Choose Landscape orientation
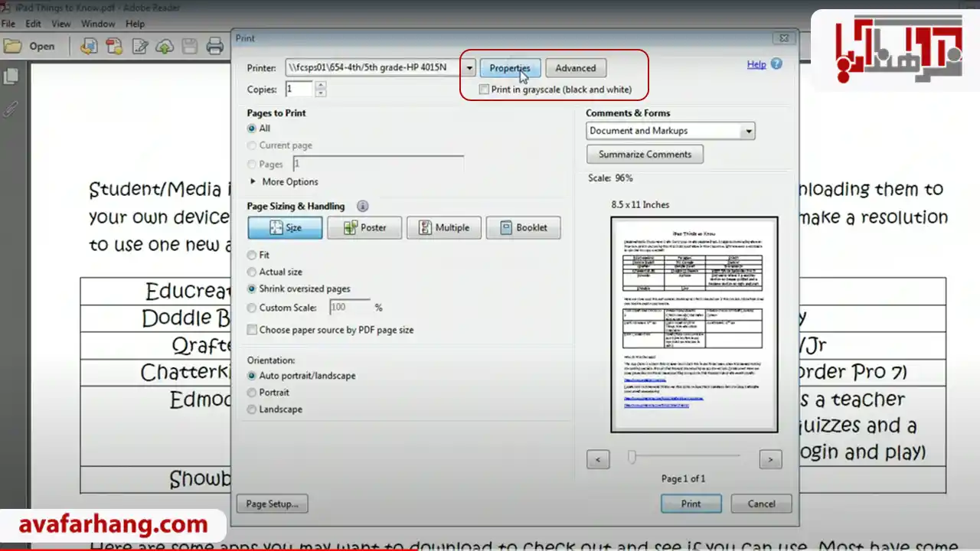This screenshot has width=980, height=551. 252,409
